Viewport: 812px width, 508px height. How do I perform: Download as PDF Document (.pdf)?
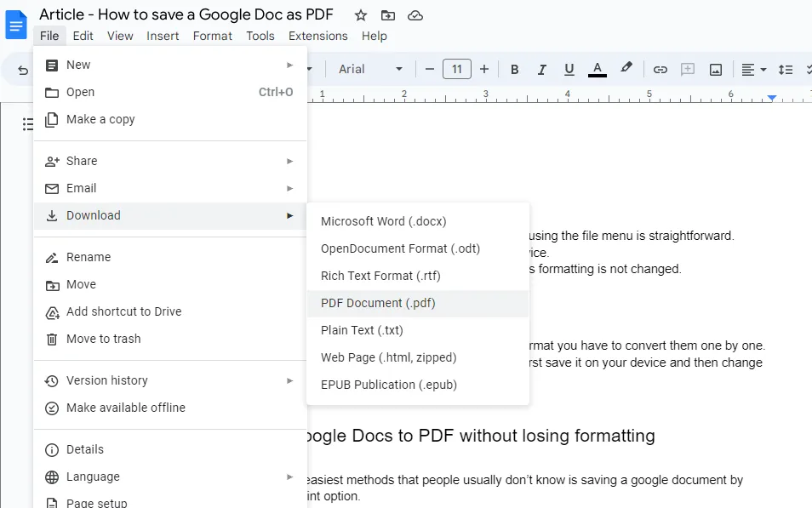(418, 303)
